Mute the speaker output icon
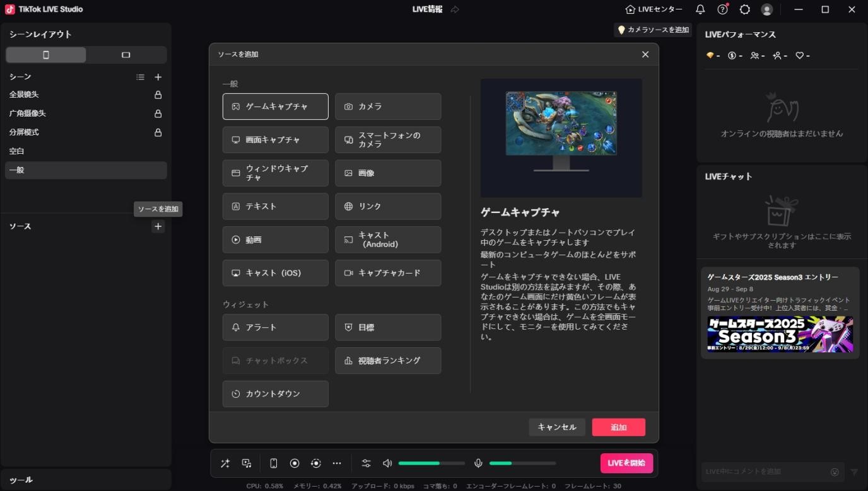 [x=387, y=463]
